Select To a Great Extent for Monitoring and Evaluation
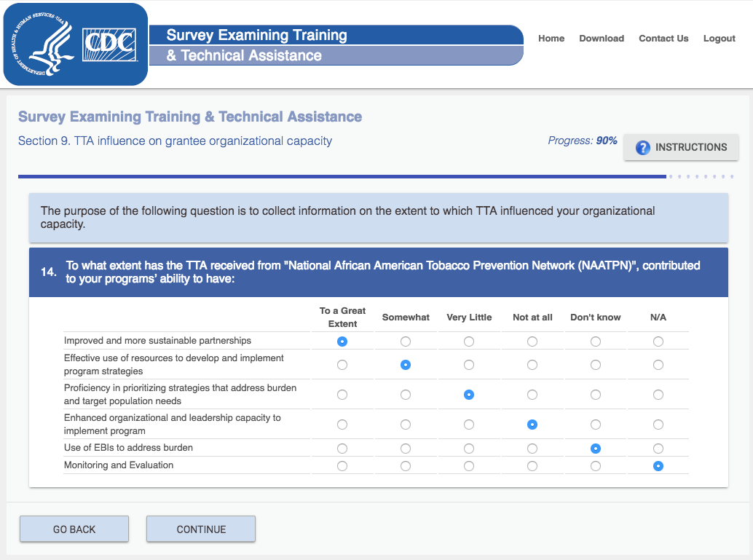This screenshot has height=560, width=753. 342,466
